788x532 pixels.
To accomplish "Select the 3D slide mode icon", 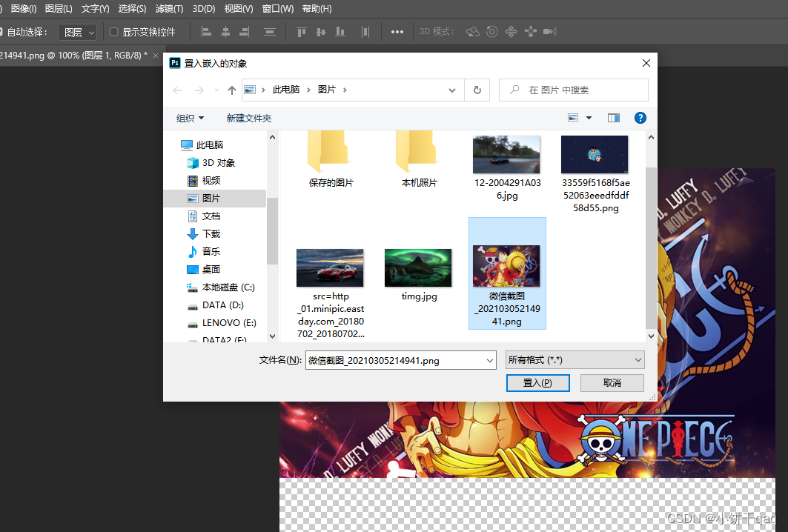I will coord(530,32).
